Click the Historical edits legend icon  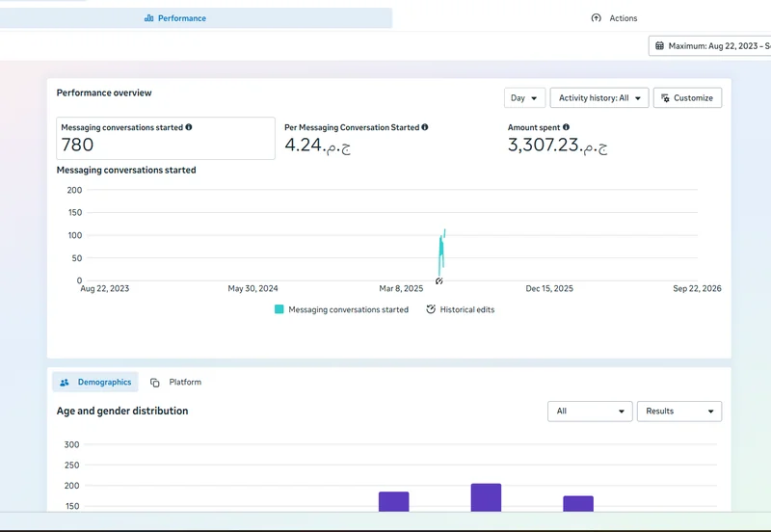tap(431, 309)
